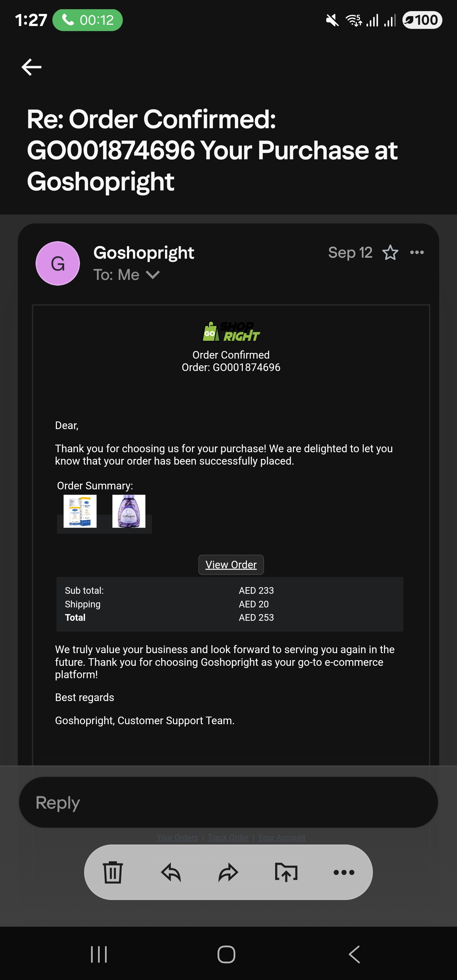Viewport: 457px width, 980px height.
Task: Click the View Order button
Action: [x=231, y=565]
